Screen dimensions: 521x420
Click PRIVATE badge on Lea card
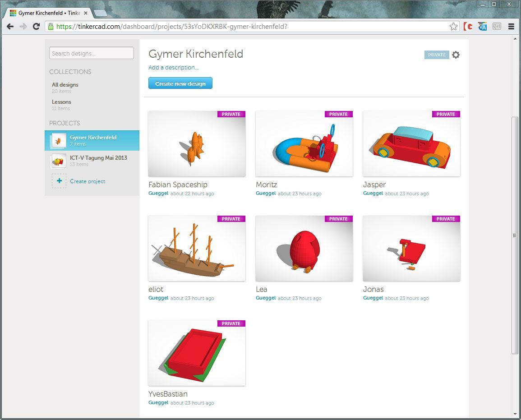click(x=339, y=219)
